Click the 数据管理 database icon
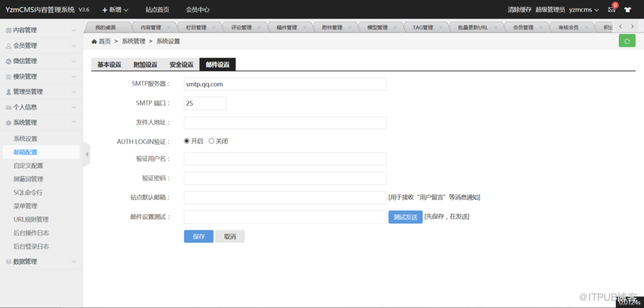 [9, 262]
